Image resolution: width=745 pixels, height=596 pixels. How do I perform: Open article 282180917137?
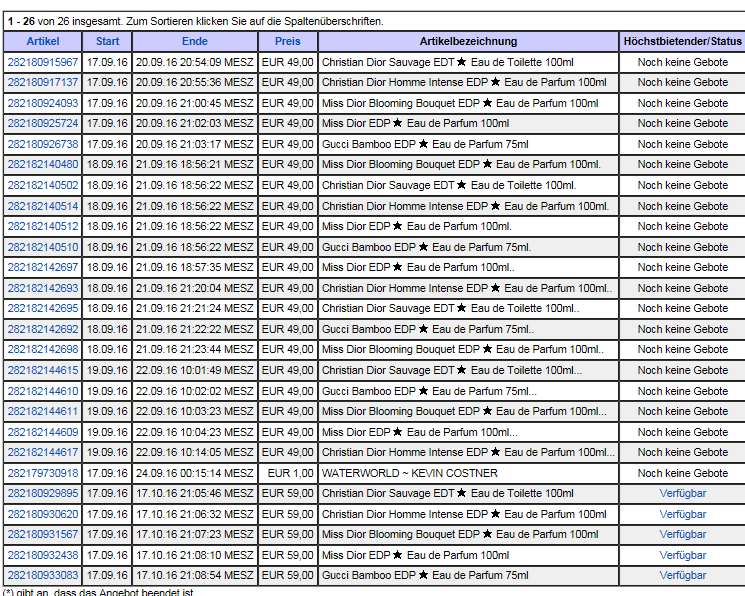click(43, 82)
